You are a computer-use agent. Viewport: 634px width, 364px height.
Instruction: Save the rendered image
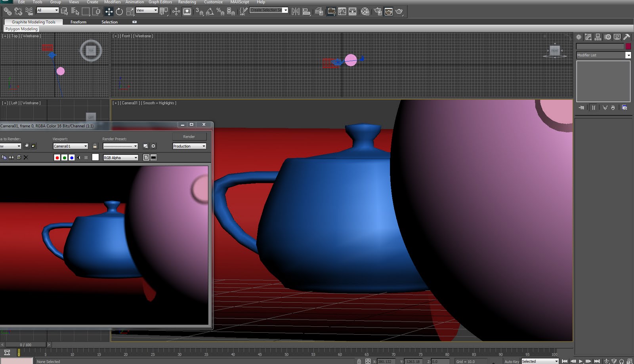4,157
